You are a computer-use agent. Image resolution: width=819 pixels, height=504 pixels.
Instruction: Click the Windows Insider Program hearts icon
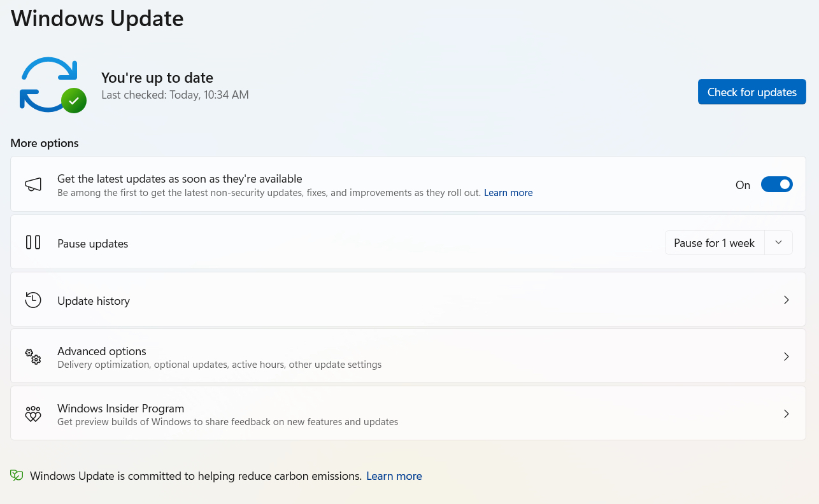point(33,414)
